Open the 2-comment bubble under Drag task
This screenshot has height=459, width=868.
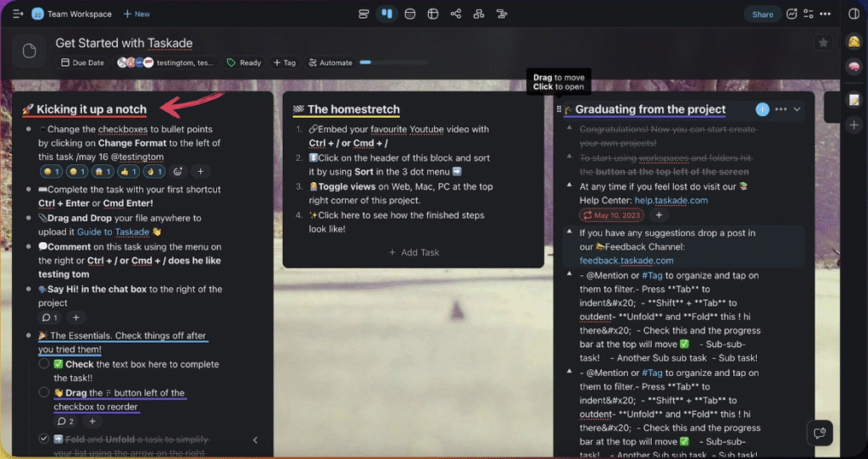[64, 422]
